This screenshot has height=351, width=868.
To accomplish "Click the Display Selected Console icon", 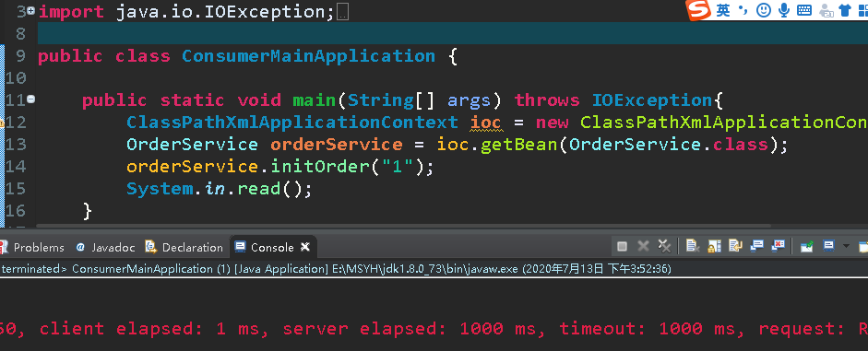I will pyautogui.click(x=828, y=247).
